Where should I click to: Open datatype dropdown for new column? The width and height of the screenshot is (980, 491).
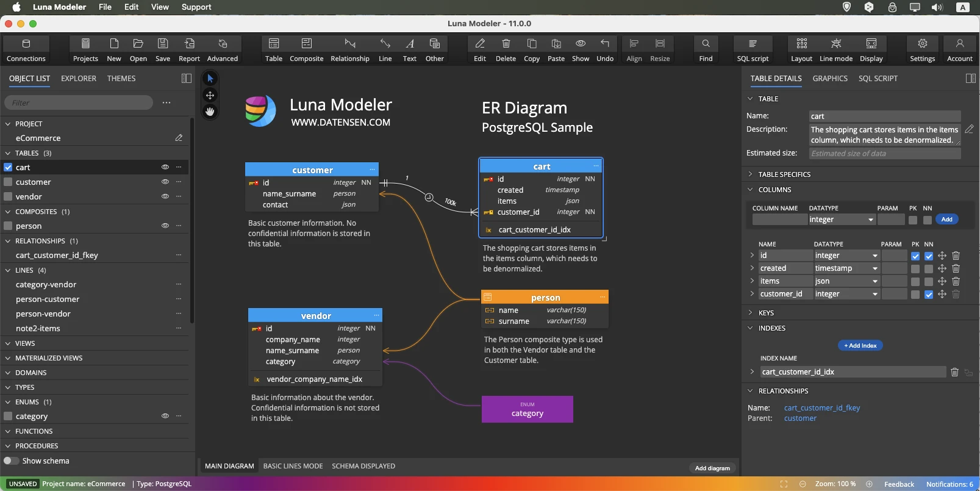pos(842,220)
